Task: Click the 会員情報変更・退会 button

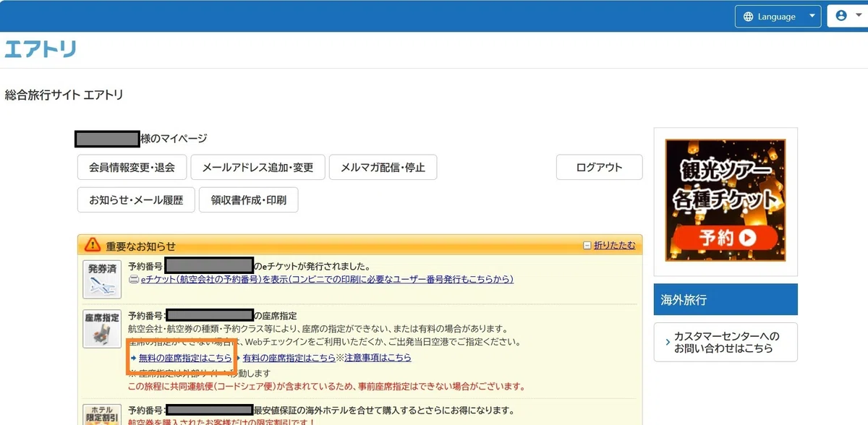Action: 132,167
